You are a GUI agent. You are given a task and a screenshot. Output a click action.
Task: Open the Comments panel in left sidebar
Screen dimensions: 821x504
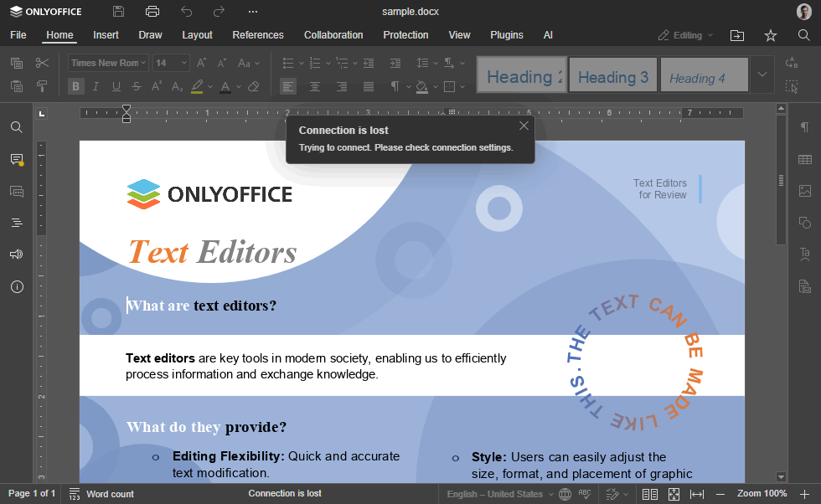(x=17, y=160)
